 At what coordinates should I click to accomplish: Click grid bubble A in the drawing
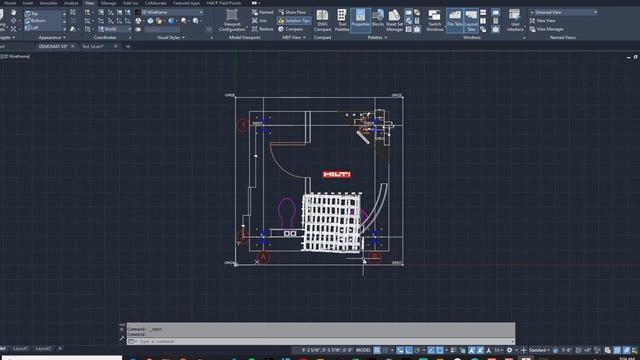(x=264, y=257)
